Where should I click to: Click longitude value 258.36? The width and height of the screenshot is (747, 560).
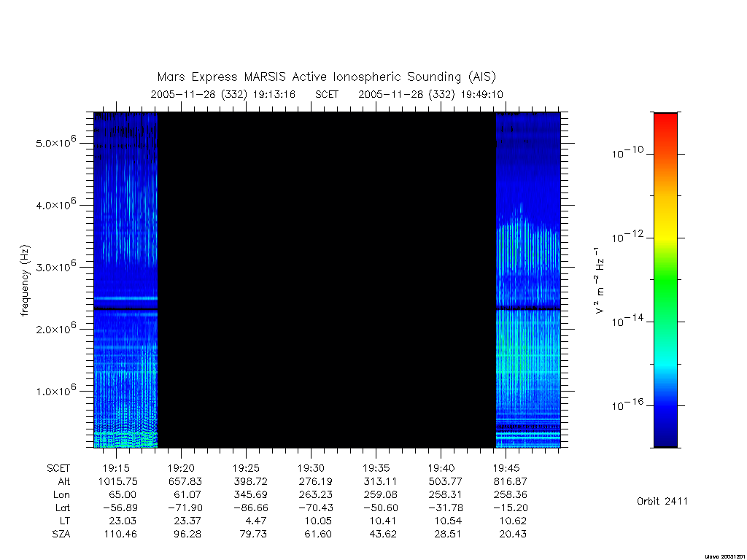coord(510,495)
